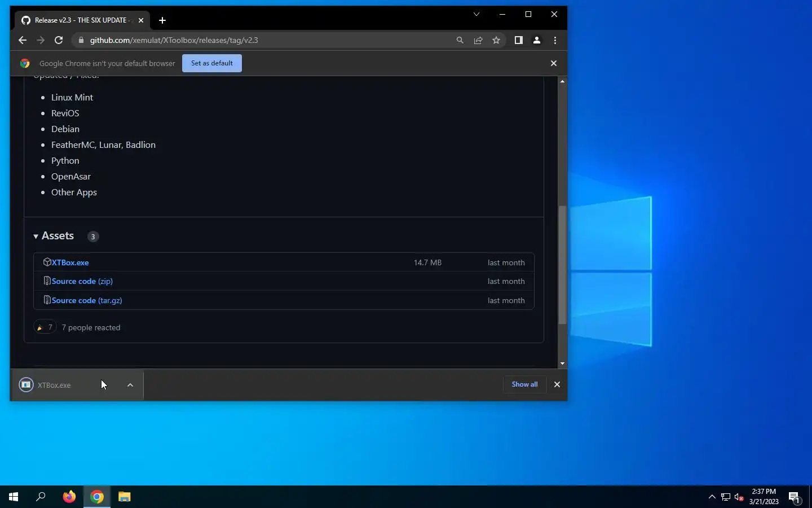812x508 pixels.
Task: Open network status tray icon
Action: [x=726, y=497]
